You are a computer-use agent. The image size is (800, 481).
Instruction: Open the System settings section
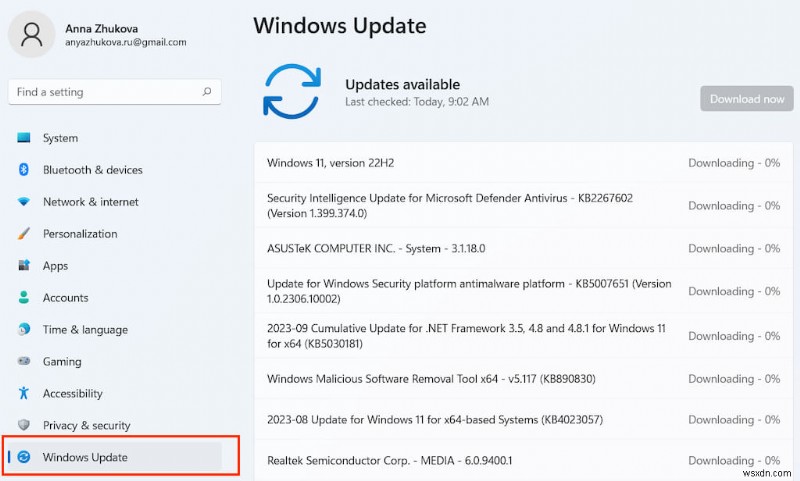60,138
